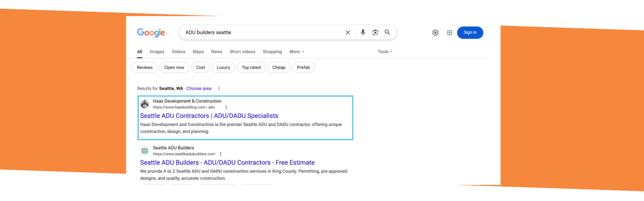Click the Sign in button

(x=470, y=32)
